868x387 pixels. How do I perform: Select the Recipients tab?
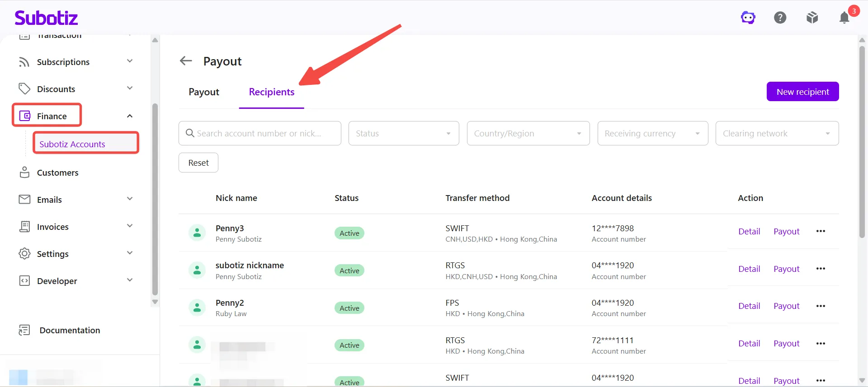272,92
